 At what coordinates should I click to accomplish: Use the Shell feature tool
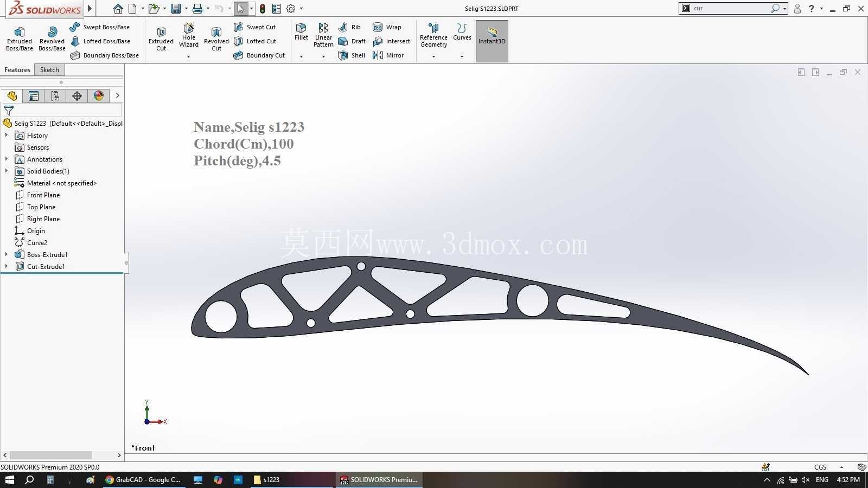point(351,55)
